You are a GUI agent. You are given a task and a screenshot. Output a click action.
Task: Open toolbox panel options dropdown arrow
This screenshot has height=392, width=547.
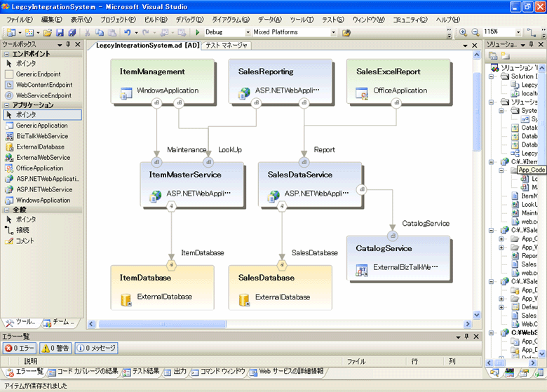[x=60, y=45]
